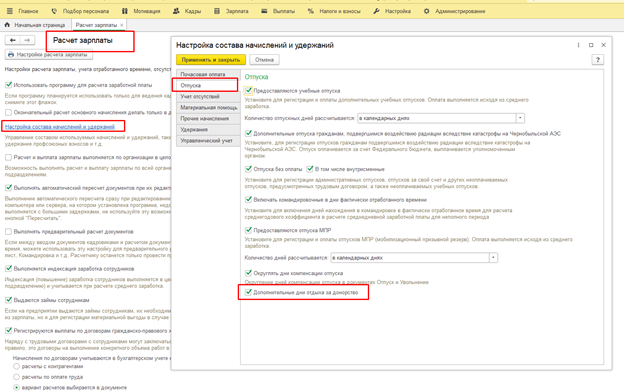Toggle Расчет и выплата зарплаты по организации
This screenshot has height=391, width=624.
coord(8,157)
